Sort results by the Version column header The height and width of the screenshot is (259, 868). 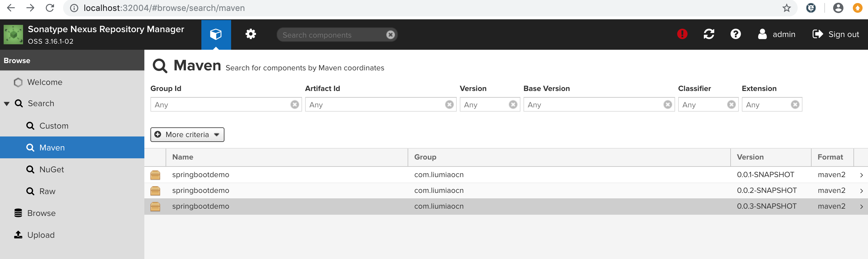[x=750, y=157]
